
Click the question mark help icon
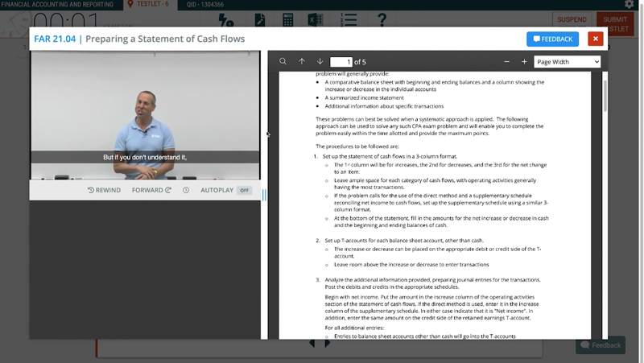(382, 19)
